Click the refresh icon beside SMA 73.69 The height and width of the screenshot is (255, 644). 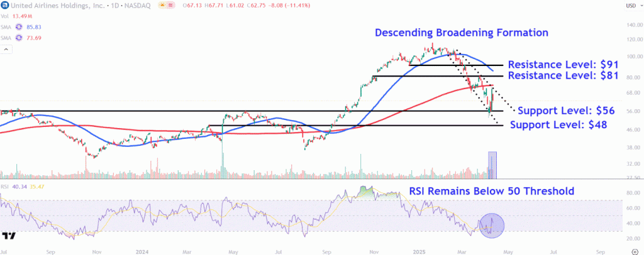point(19,38)
